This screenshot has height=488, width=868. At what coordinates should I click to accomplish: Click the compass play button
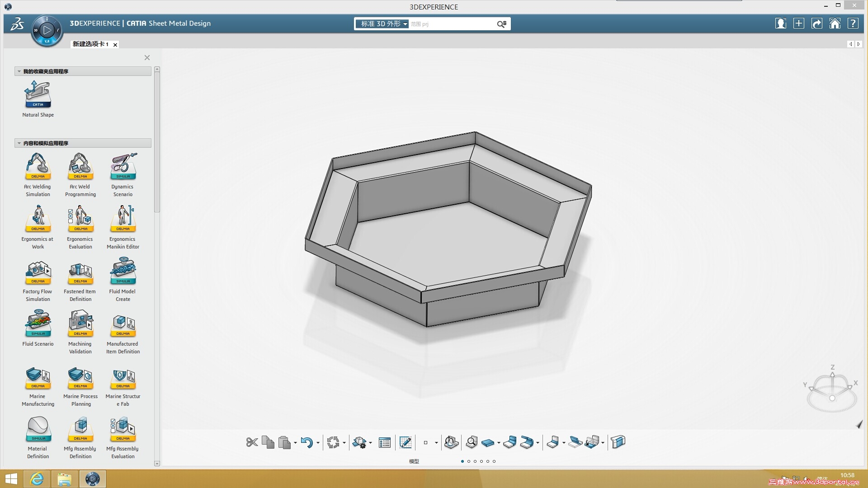(x=47, y=30)
